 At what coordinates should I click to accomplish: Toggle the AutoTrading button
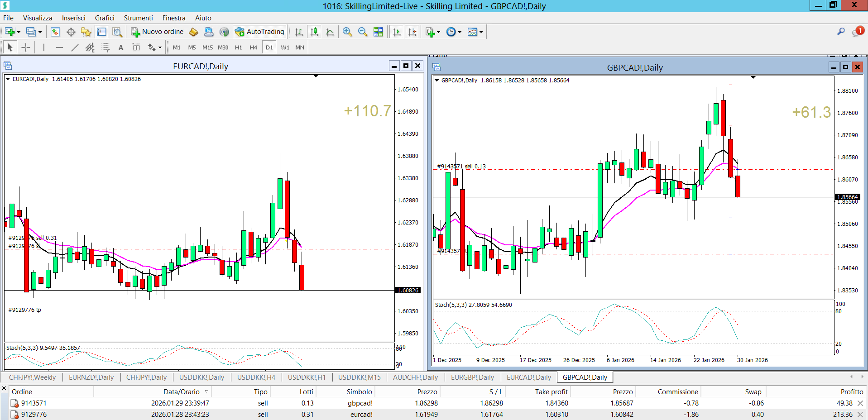tap(260, 32)
